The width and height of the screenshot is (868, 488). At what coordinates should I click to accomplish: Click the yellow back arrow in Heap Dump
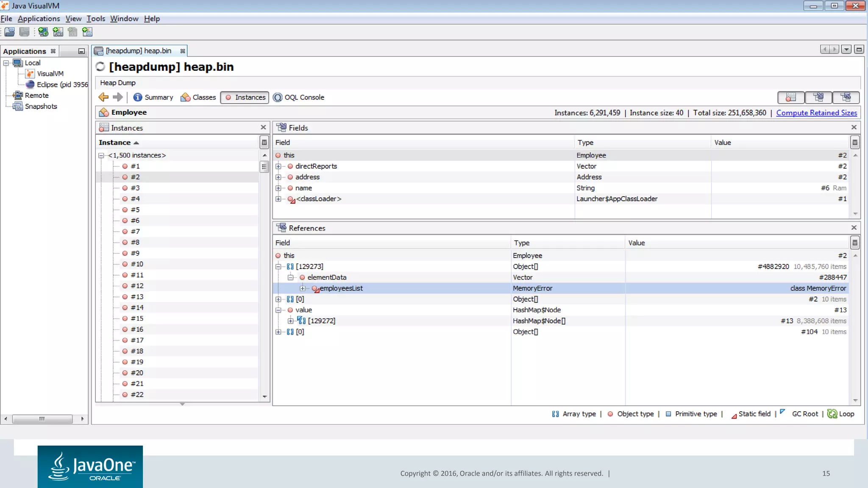pyautogui.click(x=103, y=97)
